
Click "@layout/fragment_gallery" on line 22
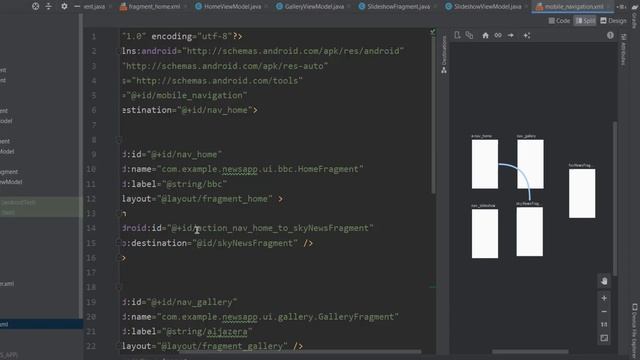[222, 346]
